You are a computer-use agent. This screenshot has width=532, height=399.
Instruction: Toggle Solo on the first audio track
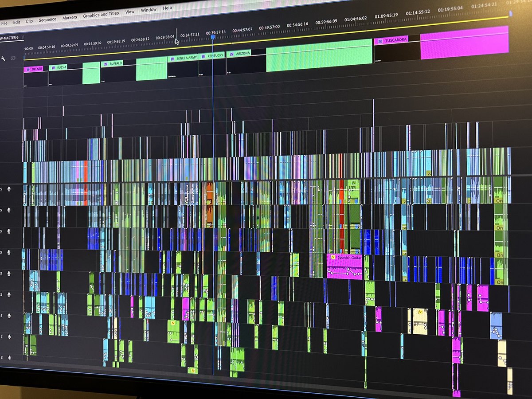click(1, 189)
